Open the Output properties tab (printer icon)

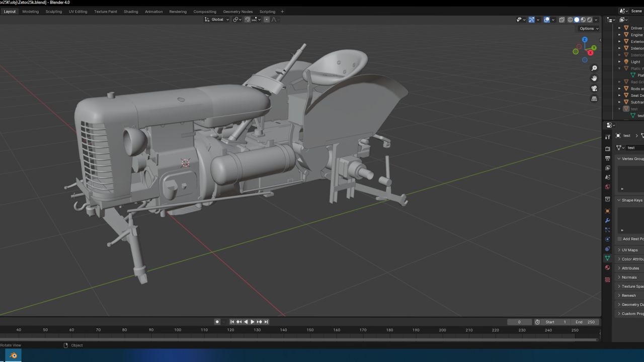[608, 158]
